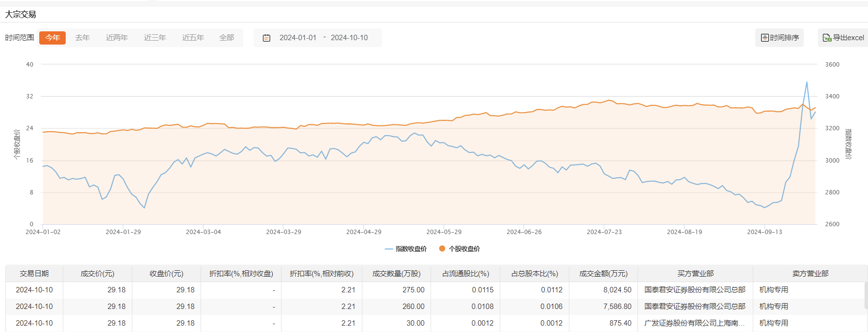Click the sort icon beside 时间排序
This screenshot has width=868, height=332.
765,38
